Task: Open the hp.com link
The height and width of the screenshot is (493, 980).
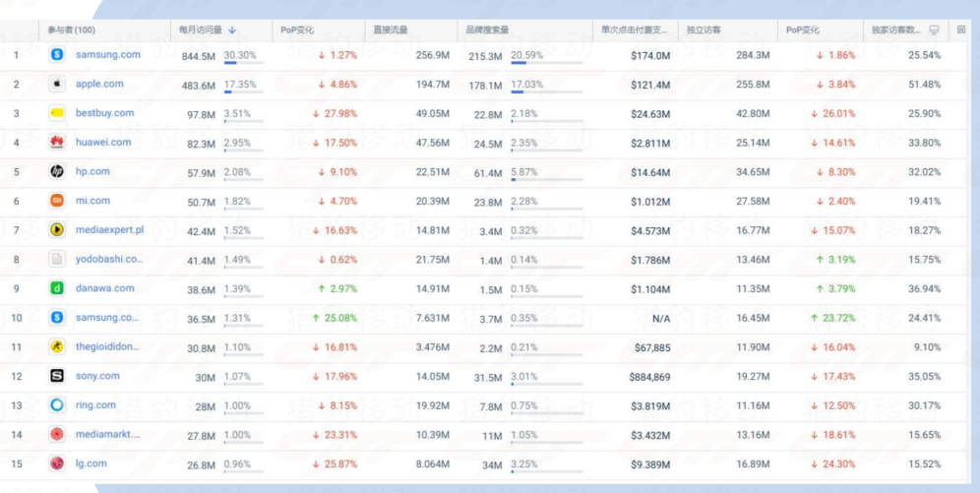Action: (92, 171)
